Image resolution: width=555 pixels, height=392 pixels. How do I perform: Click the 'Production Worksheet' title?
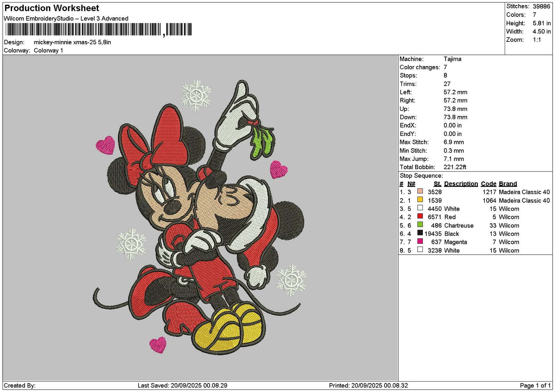point(52,8)
